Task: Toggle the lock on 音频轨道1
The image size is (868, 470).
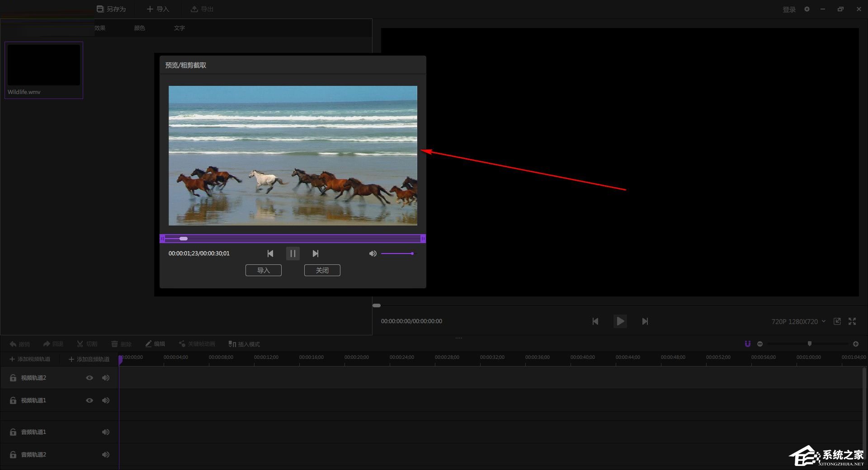Action: pos(13,432)
